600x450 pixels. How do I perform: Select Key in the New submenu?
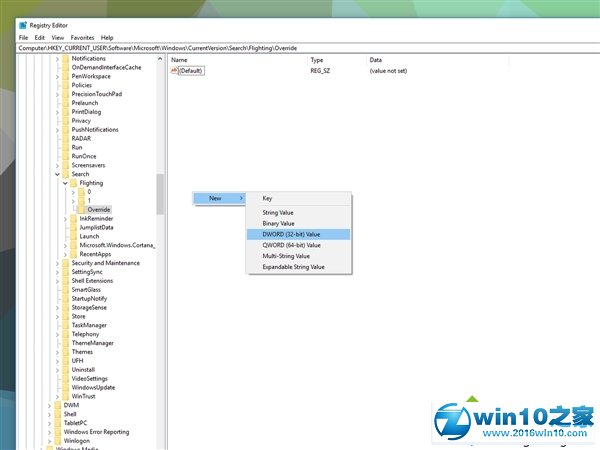(267, 198)
